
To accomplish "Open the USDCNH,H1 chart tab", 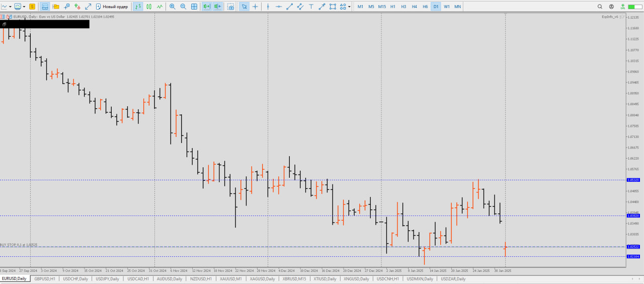I will pos(388,278).
